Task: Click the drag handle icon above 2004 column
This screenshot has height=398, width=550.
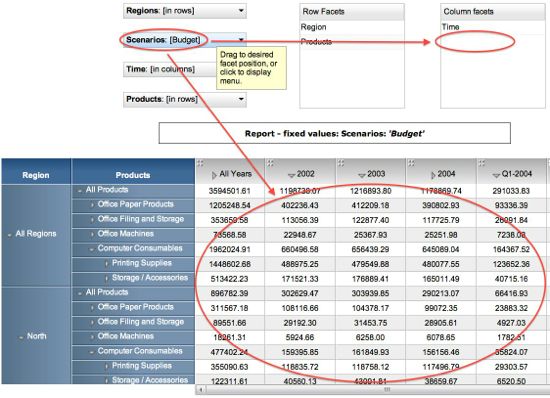Action: pyautogui.click(x=411, y=163)
